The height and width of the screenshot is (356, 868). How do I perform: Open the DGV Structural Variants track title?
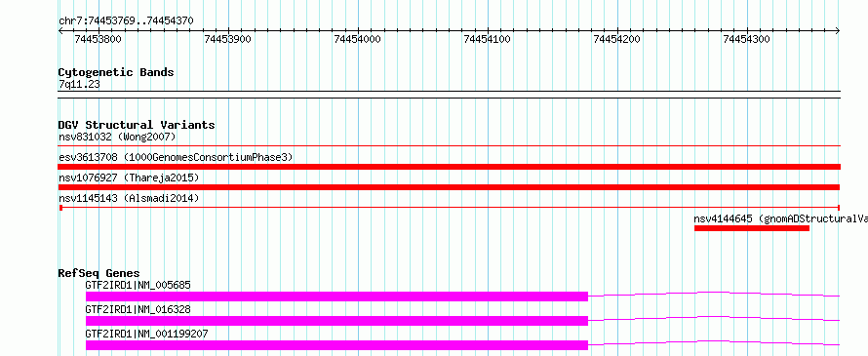137,125
